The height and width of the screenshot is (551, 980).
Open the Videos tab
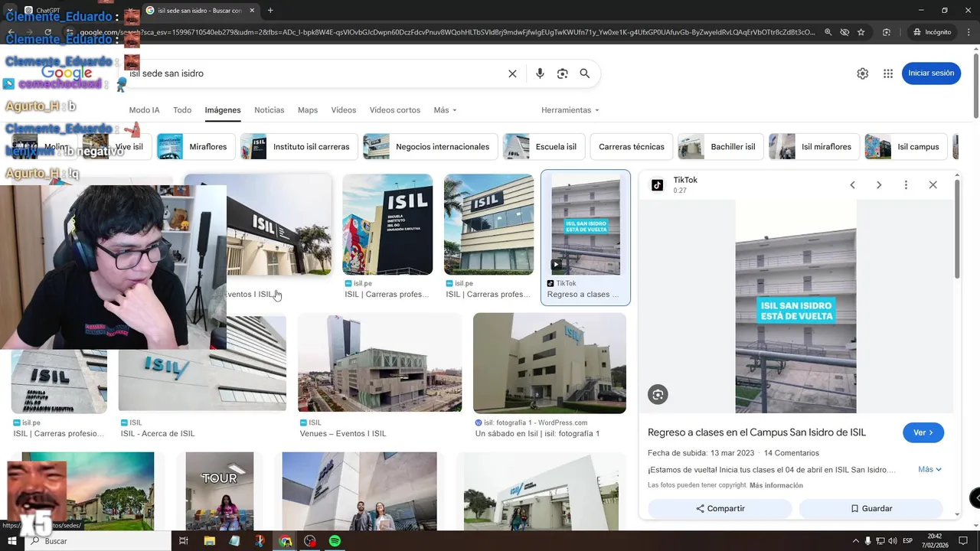click(344, 110)
